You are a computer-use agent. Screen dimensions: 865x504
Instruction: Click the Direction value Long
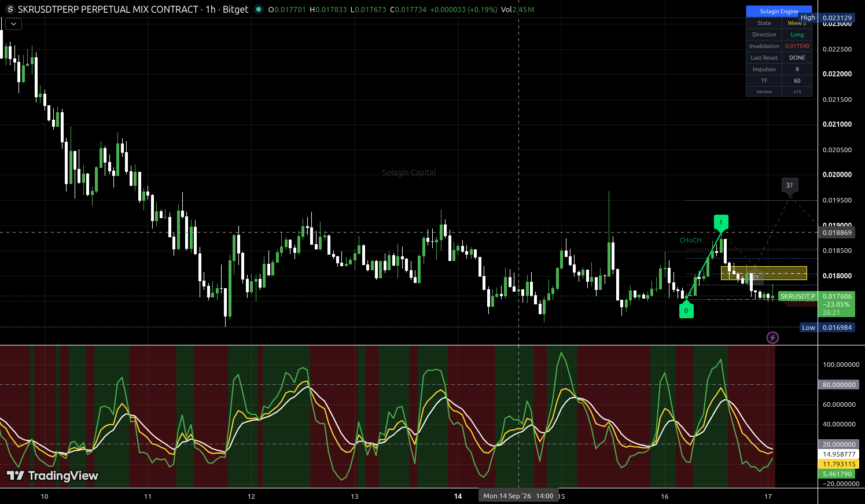pyautogui.click(x=797, y=35)
